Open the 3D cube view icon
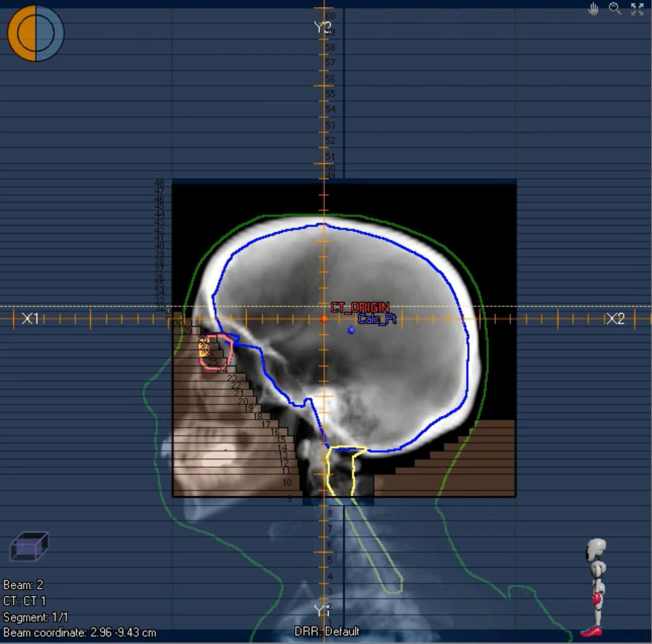 [x=29, y=547]
